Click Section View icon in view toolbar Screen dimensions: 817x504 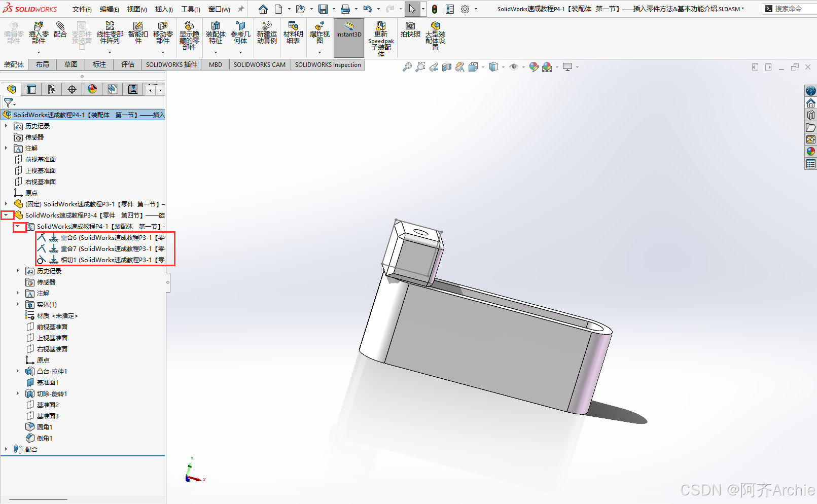point(447,67)
